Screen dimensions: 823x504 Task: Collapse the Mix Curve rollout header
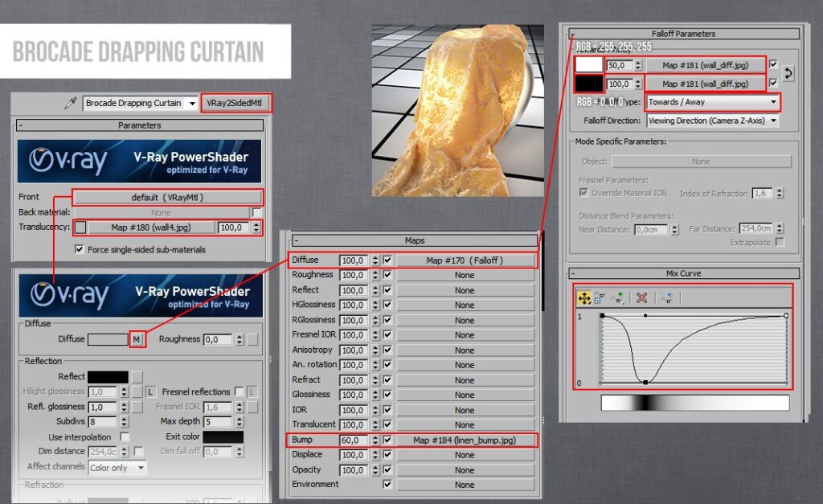(682, 273)
